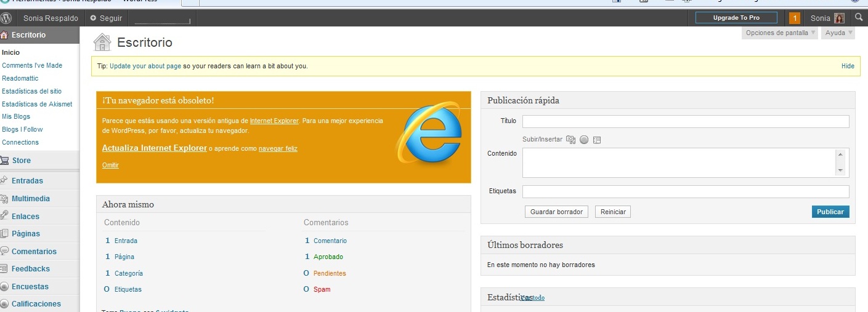Click the Guardar borrador button
The image size is (868, 312).
tap(556, 212)
